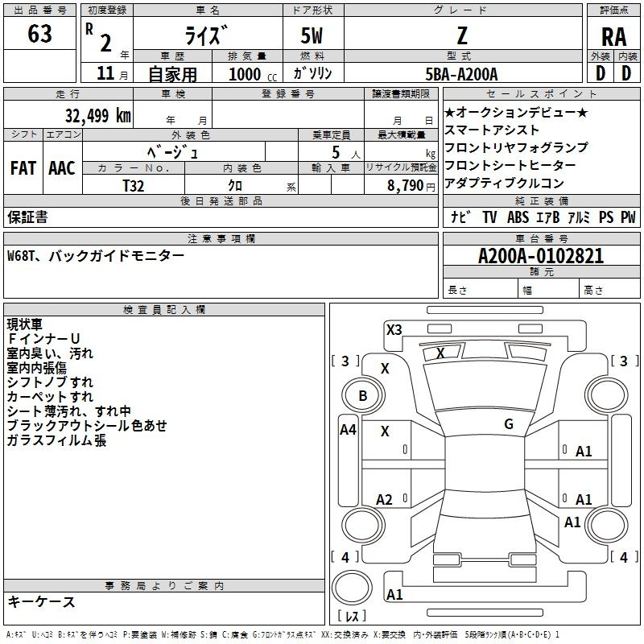
Task: Click the A2 damage mark
Action: pos(385,500)
